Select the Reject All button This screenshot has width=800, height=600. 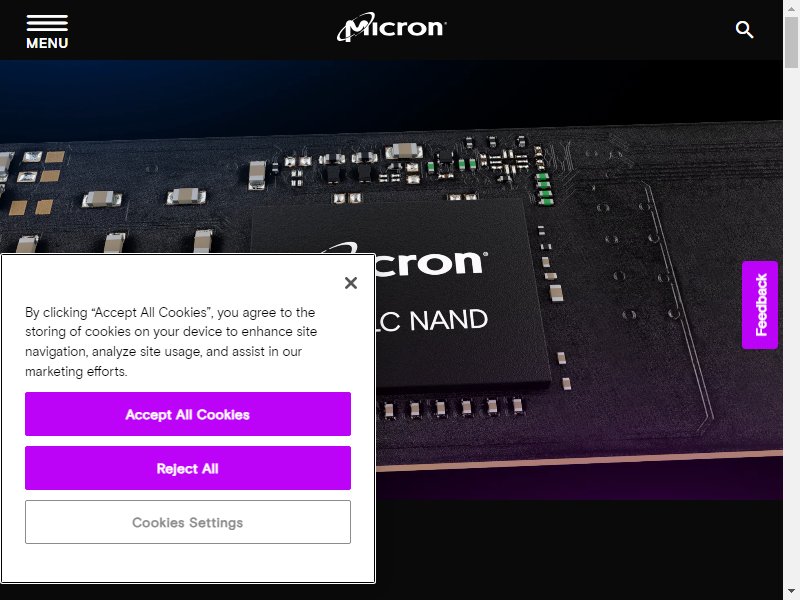tap(188, 468)
